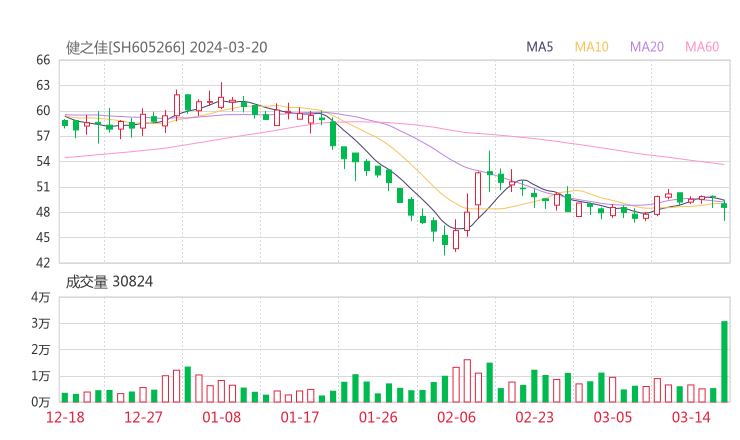This screenshot has height=440, width=740.
Task: Click the 51 price axis label
Action: (43, 187)
